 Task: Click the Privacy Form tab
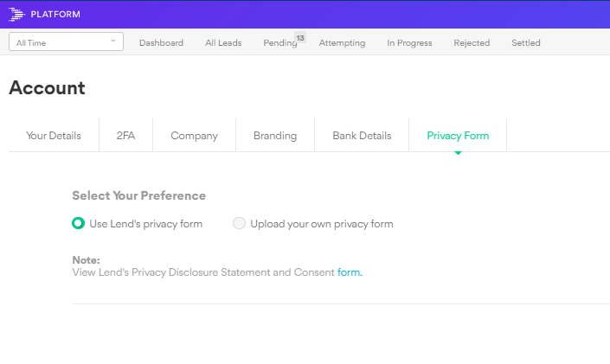[458, 136]
